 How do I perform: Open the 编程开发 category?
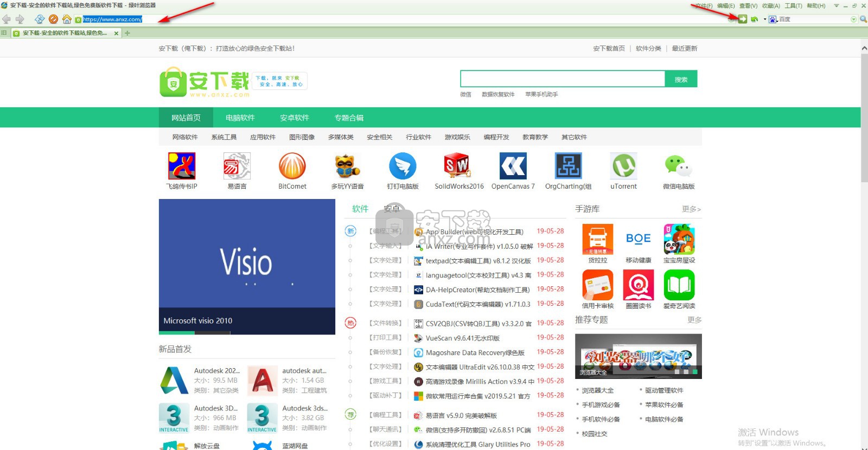(496, 137)
